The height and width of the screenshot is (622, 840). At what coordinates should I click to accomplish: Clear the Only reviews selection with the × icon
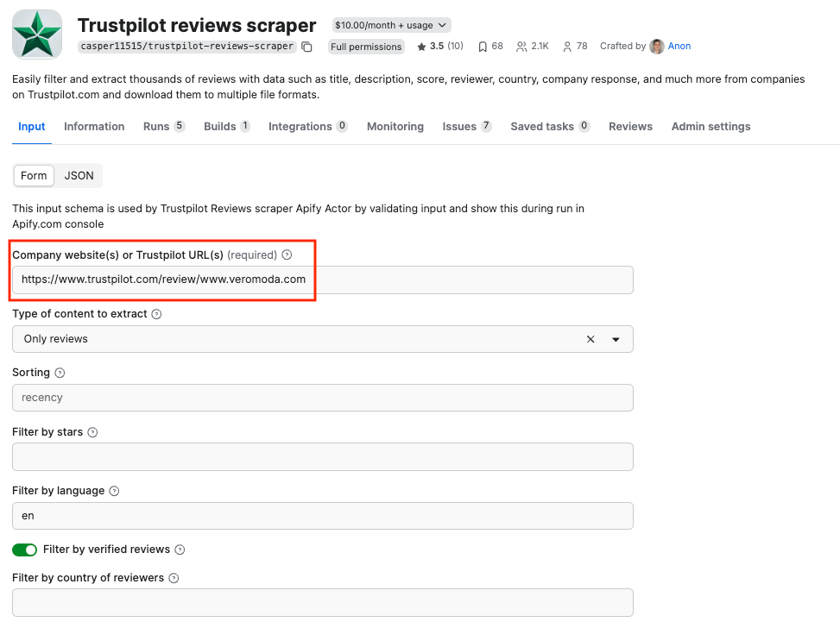coord(591,339)
